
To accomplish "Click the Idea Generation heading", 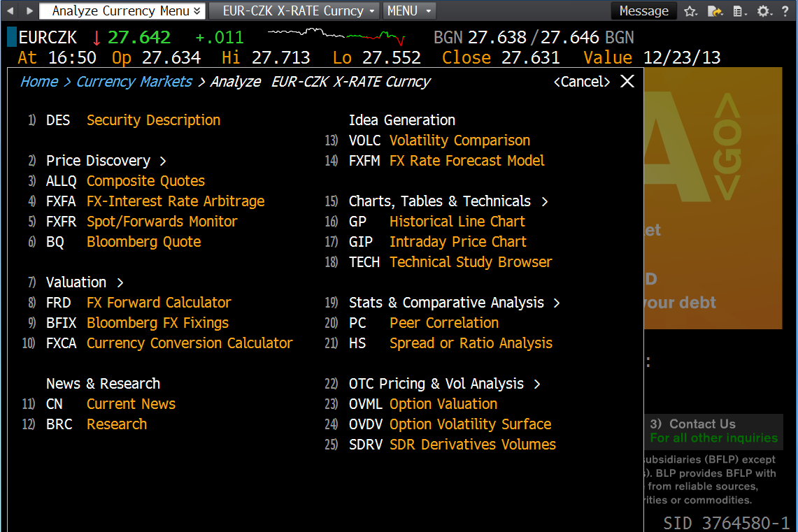I will (x=402, y=120).
